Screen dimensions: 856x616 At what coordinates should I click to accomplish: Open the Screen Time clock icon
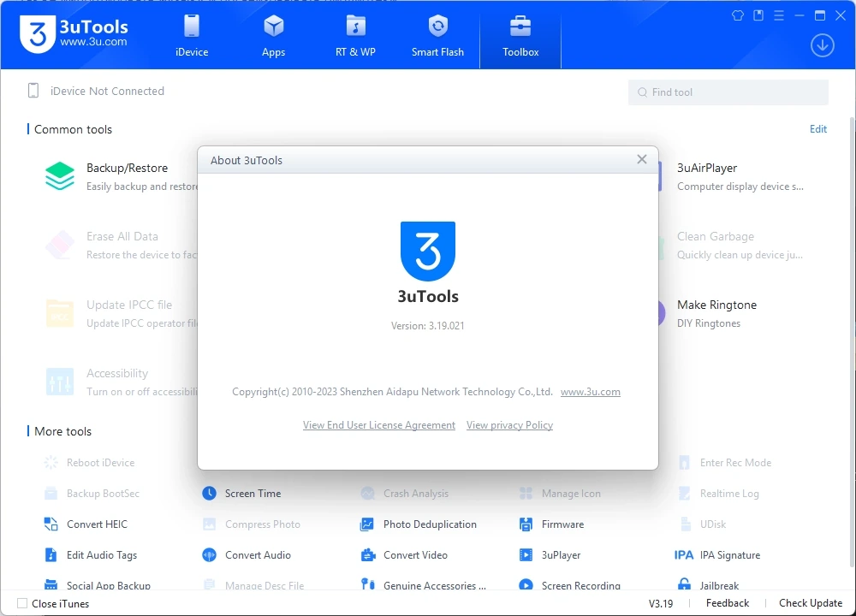209,494
